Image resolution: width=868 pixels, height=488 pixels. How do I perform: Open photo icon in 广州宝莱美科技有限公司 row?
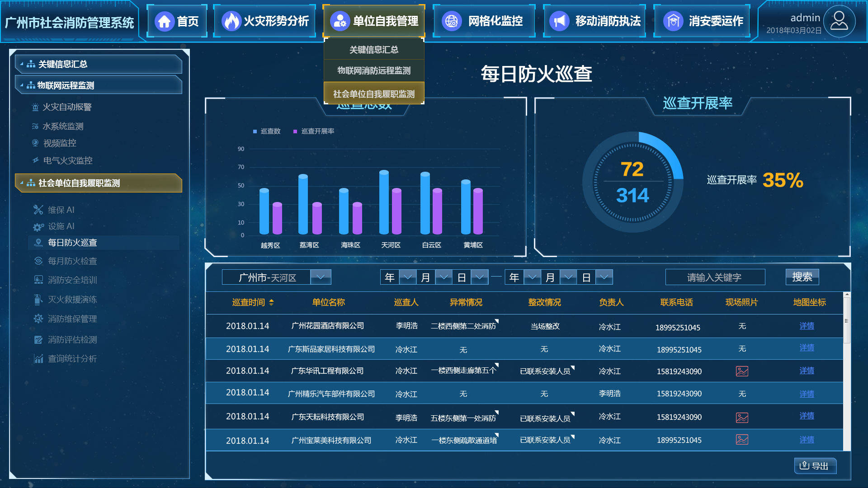pos(742,440)
